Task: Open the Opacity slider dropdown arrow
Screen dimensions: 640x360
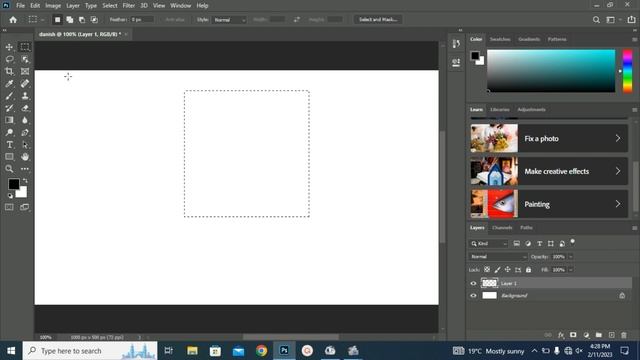Action: 571,257
